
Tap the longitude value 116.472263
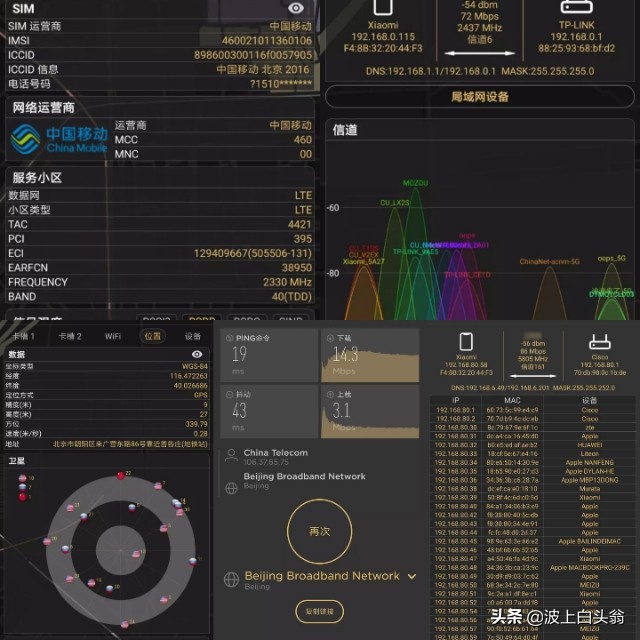(x=189, y=376)
